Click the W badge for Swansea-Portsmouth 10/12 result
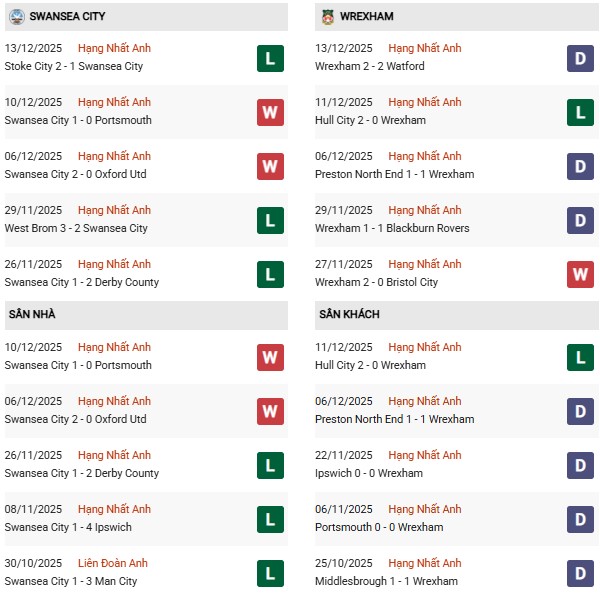 (x=269, y=112)
